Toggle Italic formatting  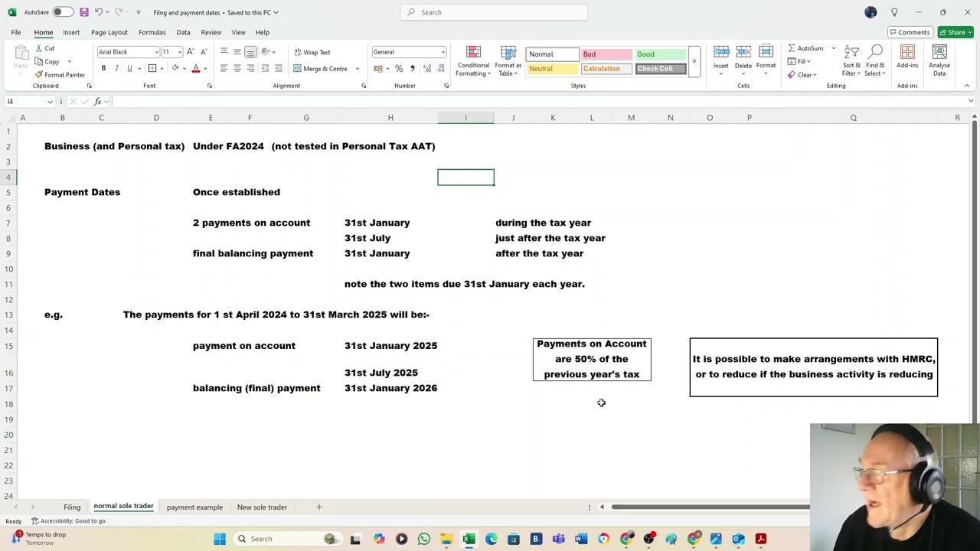(116, 69)
